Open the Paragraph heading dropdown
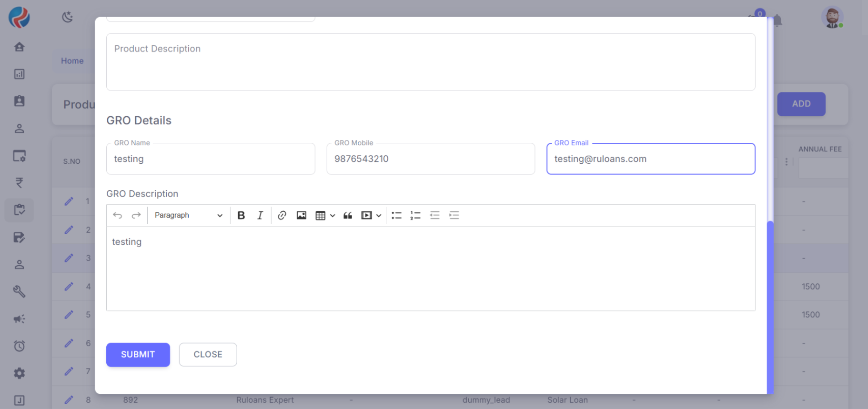868x409 pixels. tap(188, 215)
